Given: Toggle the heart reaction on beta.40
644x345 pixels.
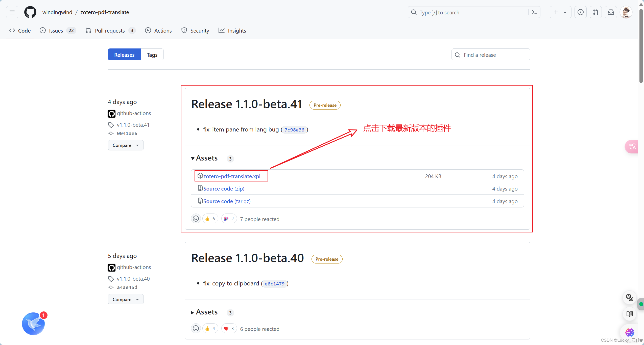Looking at the screenshot, I should click(x=229, y=329).
